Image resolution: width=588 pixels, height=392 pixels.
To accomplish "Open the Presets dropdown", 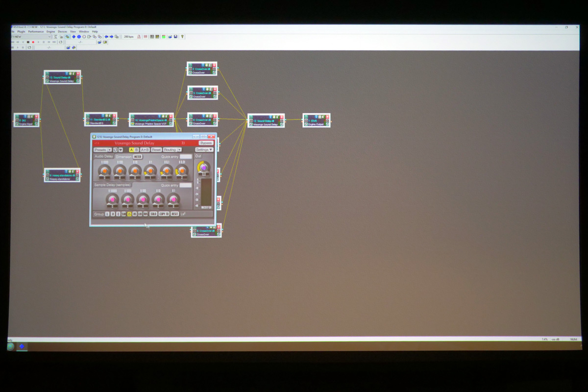I will coord(102,150).
